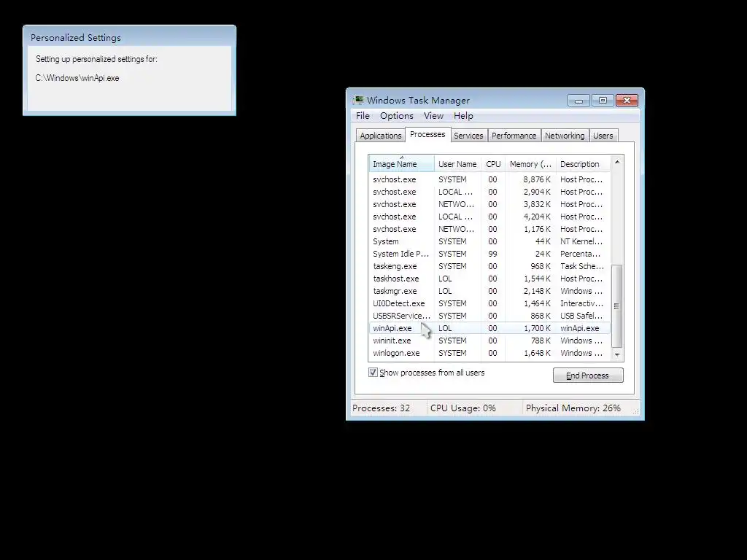The width and height of the screenshot is (747, 560).
Task: Click the C:\Windows\winApi.exe path text
Action: pyautogui.click(x=77, y=78)
